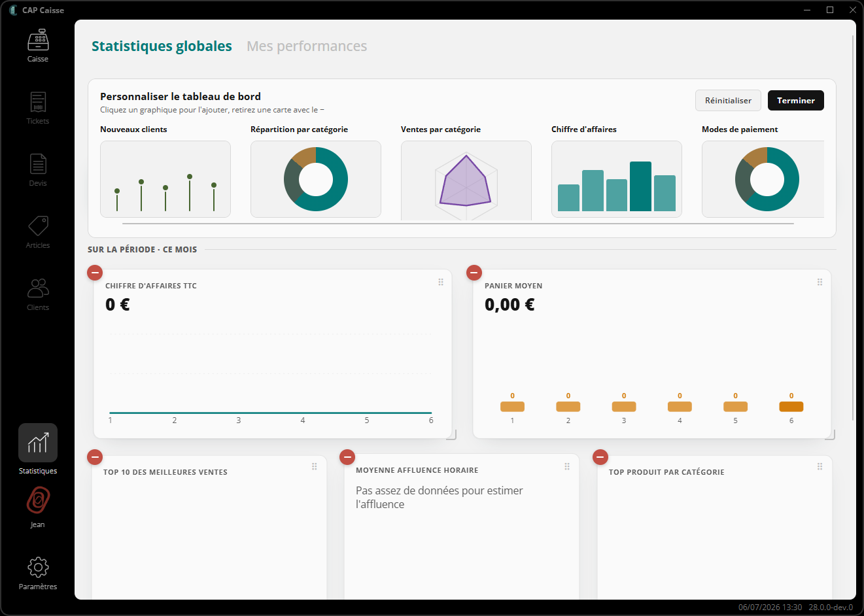Open the Clients section
The width and height of the screenshot is (864, 616).
(38, 294)
